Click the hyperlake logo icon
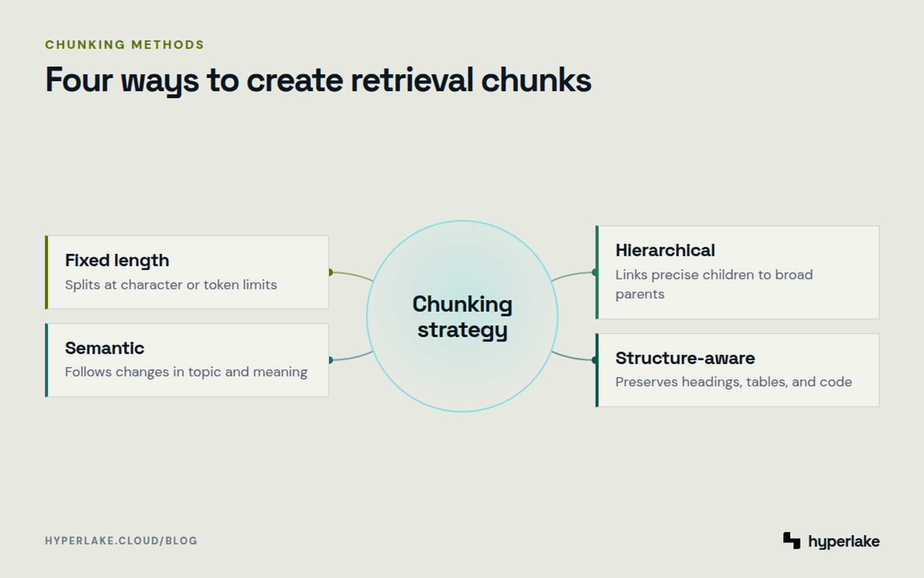 point(792,540)
